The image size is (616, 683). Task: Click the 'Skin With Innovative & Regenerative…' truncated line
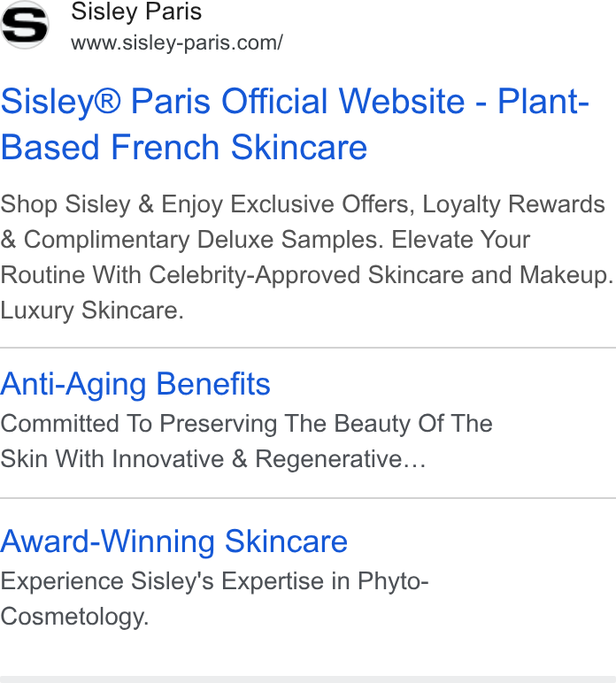click(x=213, y=458)
